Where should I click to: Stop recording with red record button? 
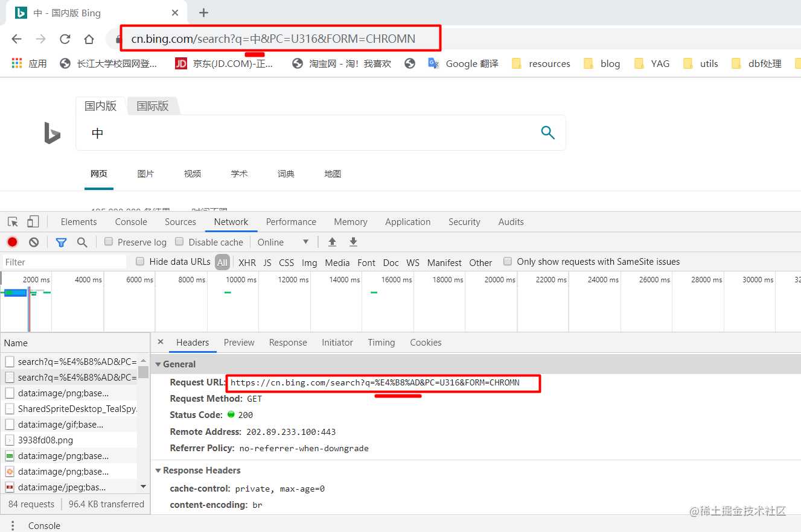(12, 242)
